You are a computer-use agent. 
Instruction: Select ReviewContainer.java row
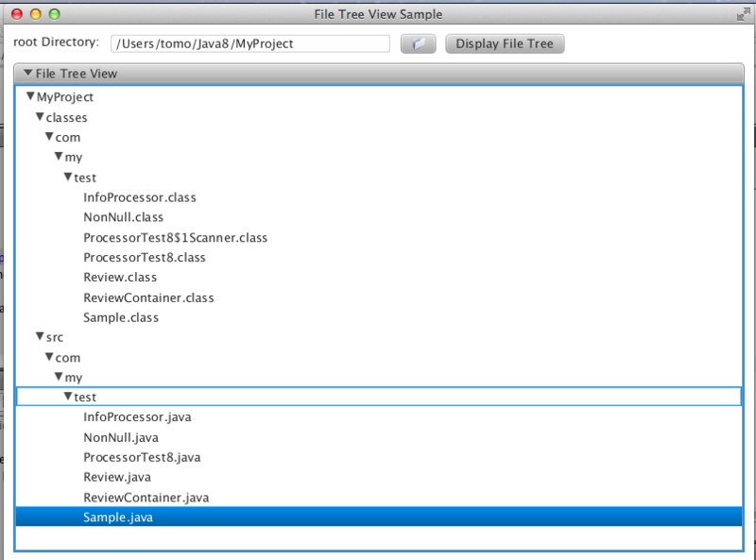pos(379,498)
